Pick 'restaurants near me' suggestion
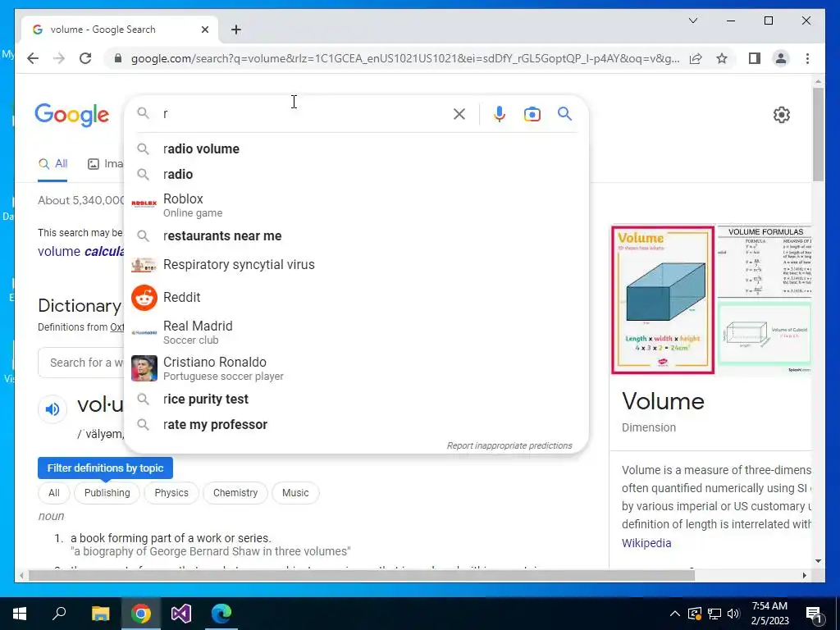 coord(356,235)
